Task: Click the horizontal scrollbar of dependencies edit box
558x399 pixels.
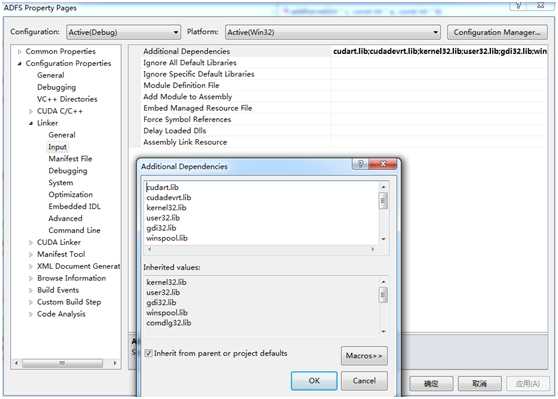Action: 261,250
